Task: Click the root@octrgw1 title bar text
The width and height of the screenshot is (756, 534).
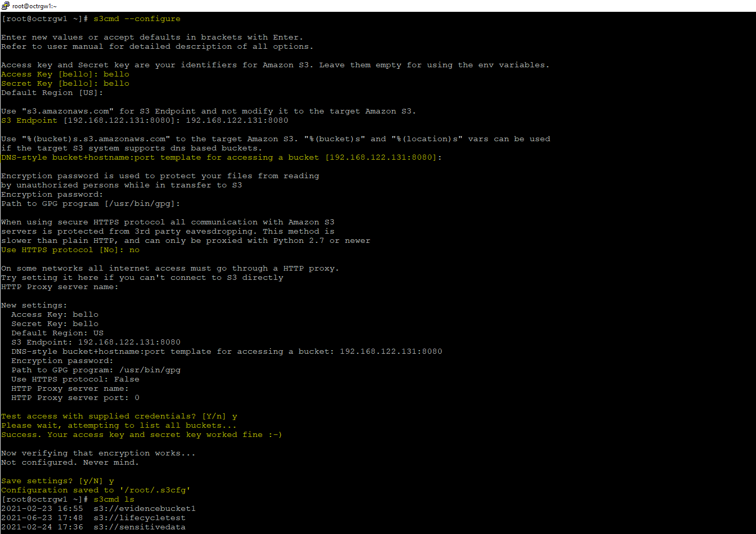Action: click(33, 6)
